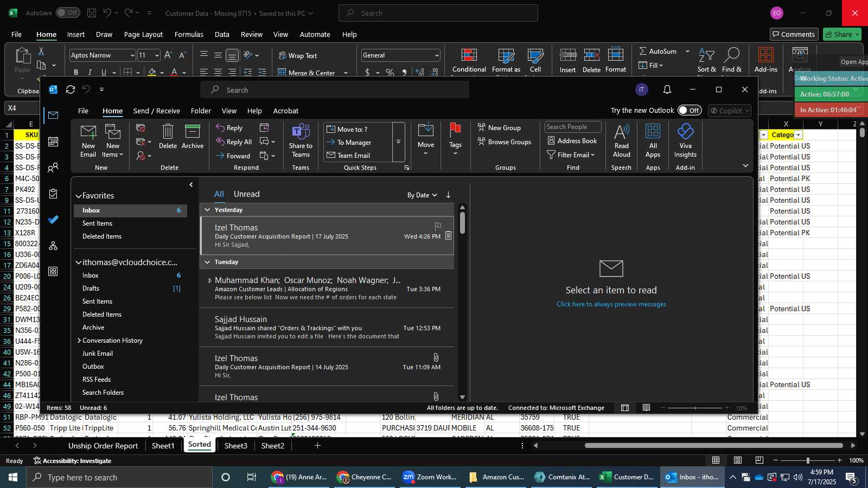
Task: Switch to Reading view in Outlook status bar
Action: tap(646, 408)
